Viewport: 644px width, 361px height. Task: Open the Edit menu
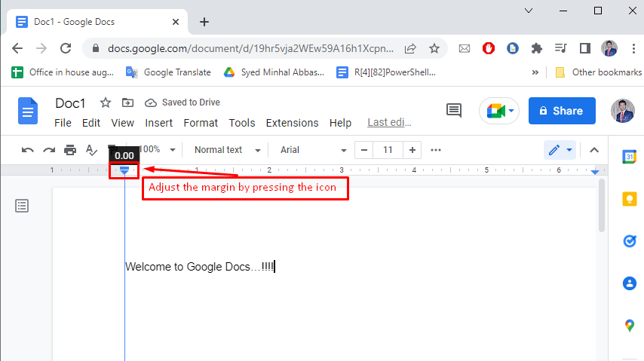coord(91,123)
